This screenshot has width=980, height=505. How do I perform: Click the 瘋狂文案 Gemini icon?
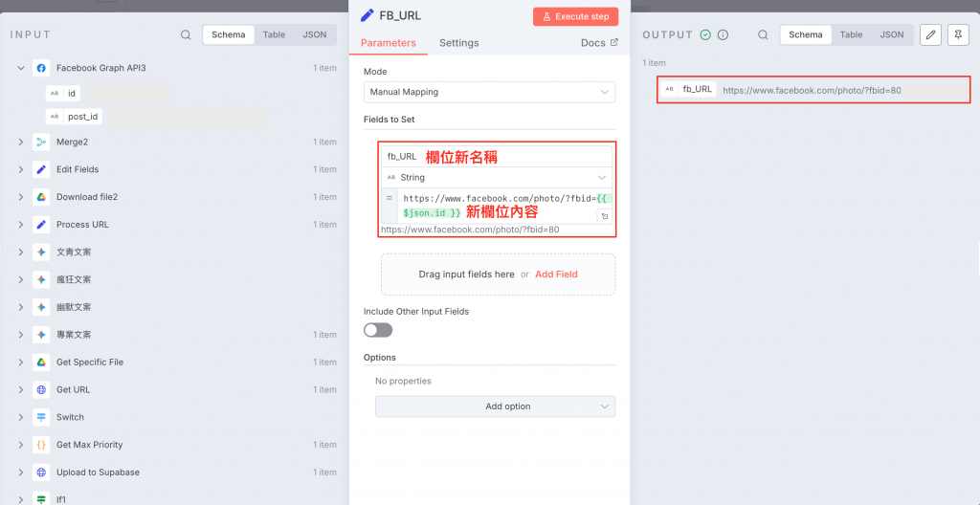pyautogui.click(x=41, y=279)
